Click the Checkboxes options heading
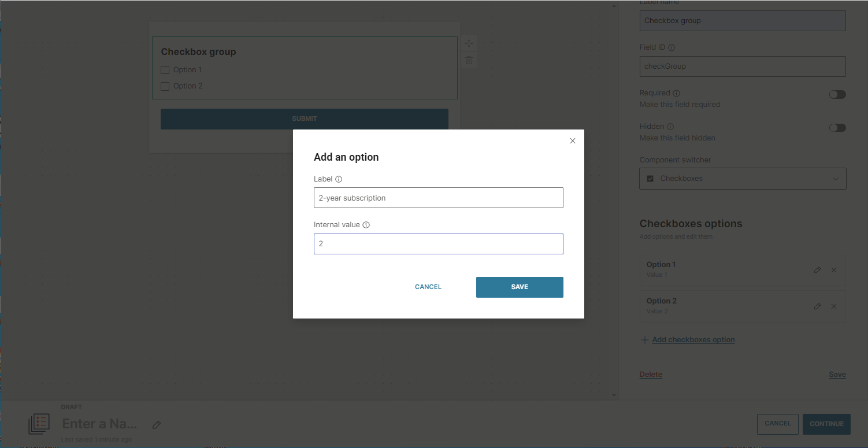This screenshot has height=448, width=868. (691, 224)
